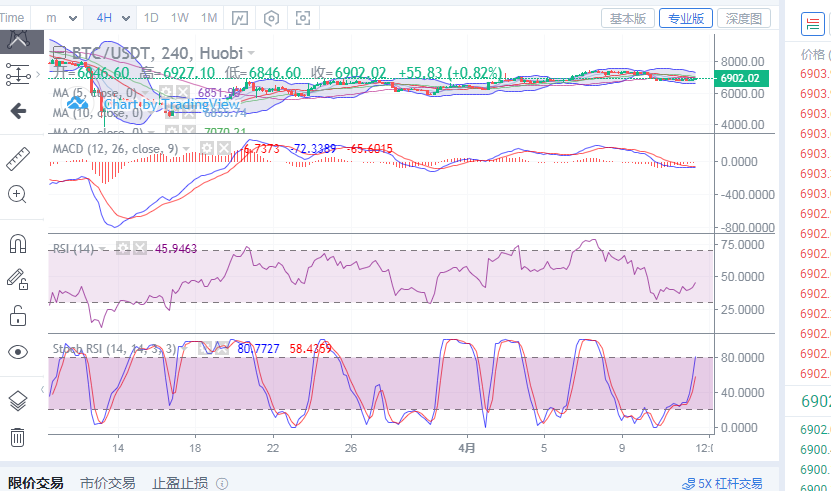Click the order book layout icon
Screen dimensions: 831x491
(812, 24)
